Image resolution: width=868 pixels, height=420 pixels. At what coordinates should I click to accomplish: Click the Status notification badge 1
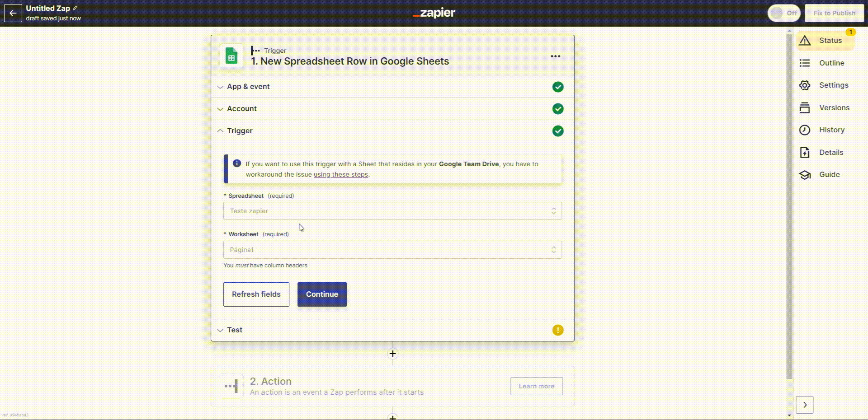[x=851, y=32]
